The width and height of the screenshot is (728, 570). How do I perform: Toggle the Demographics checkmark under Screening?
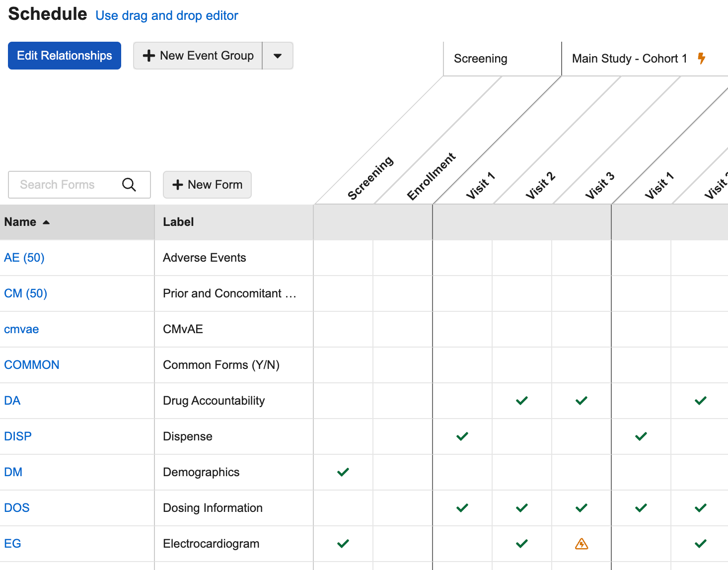tap(343, 472)
